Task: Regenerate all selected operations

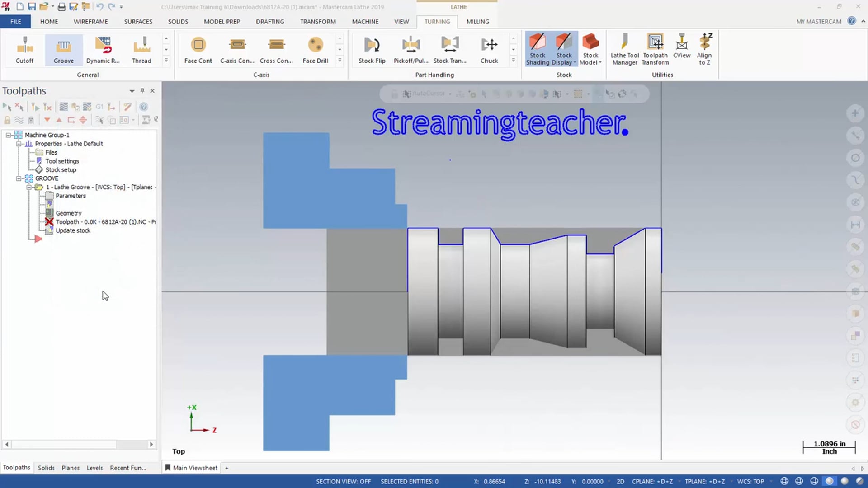Action: point(35,107)
